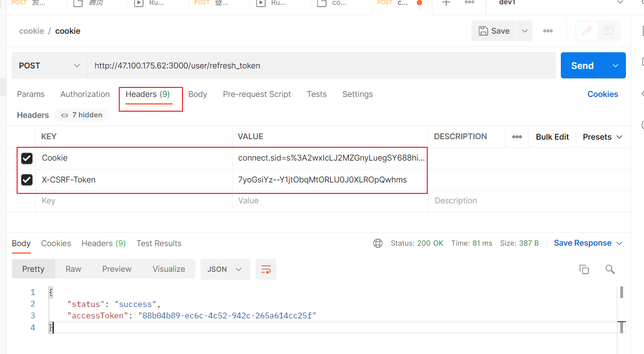Click the pencil edit icon
The image size is (644, 354).
click(x=587, y=31)
